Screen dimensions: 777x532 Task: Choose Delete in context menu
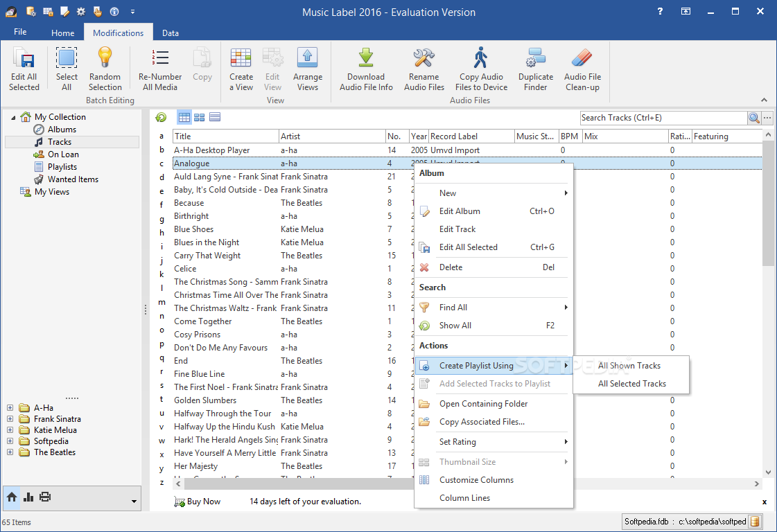pos(494,267)
